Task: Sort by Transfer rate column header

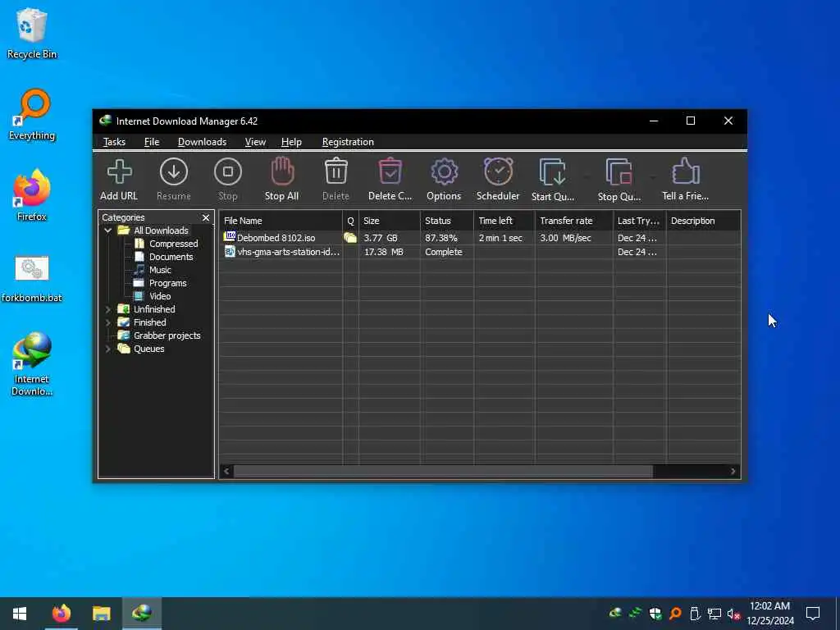Action: [574, 221]
